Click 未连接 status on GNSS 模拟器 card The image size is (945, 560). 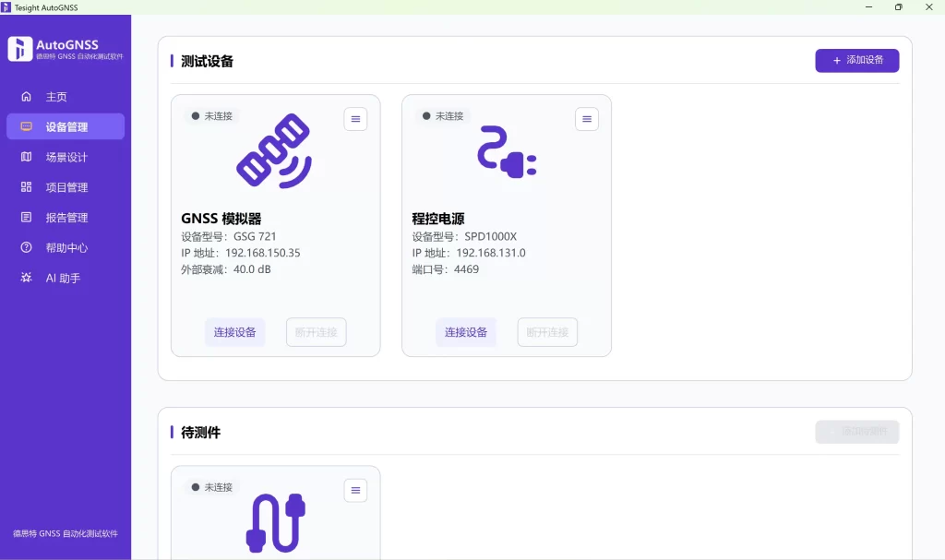[212, 115]
